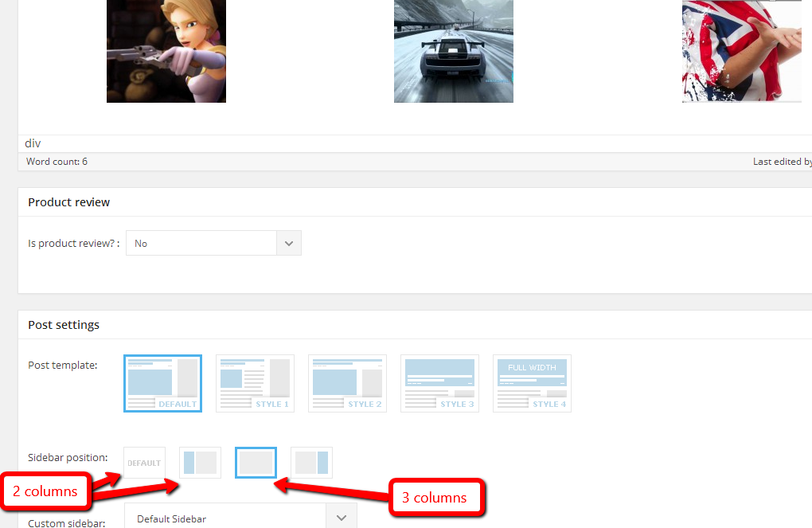Select the left sidebar position icon
This screenshot has height=528, width=812.
pyautogui.click(x=200, y=463)
